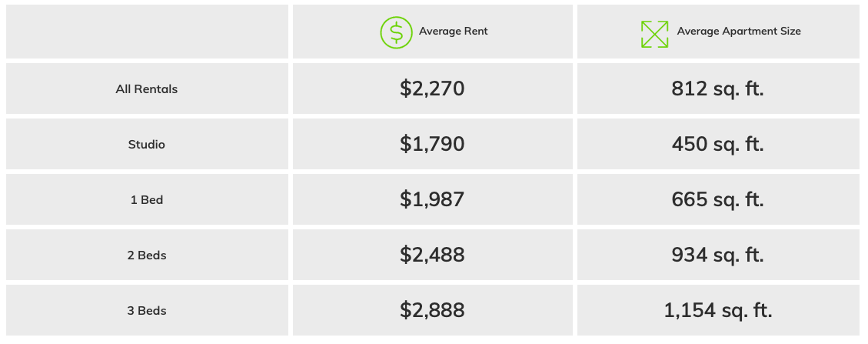The height and width of the screenshot is (344, 868).
Task: Select the 934 sq. ft. size value
Action: point(717,255)
